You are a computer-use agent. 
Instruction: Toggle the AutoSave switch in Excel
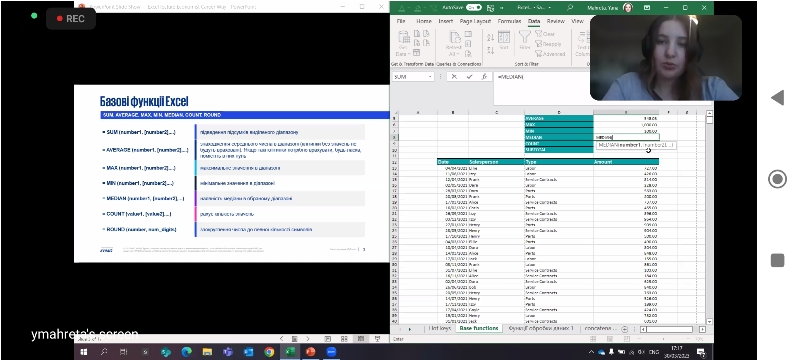pyautogui.click(x=473, y=8)
